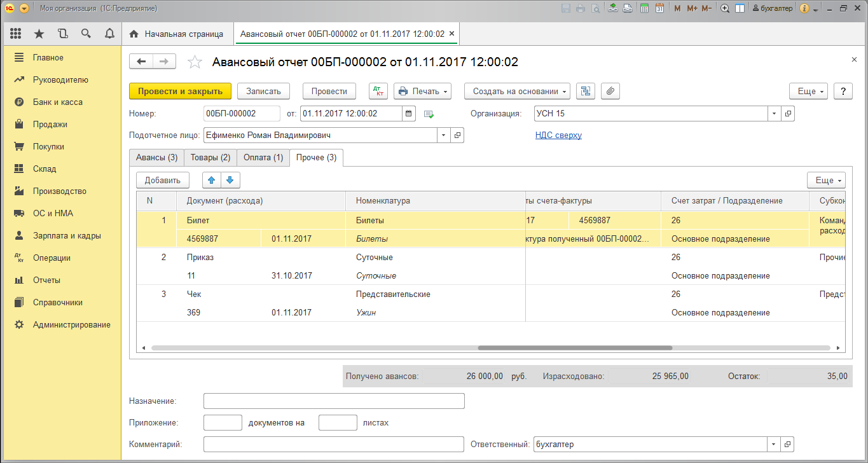Add document to favorites with star outline
Image resolution: width=868 pixels, height=463 pixels.
click(x=195, y=62)
